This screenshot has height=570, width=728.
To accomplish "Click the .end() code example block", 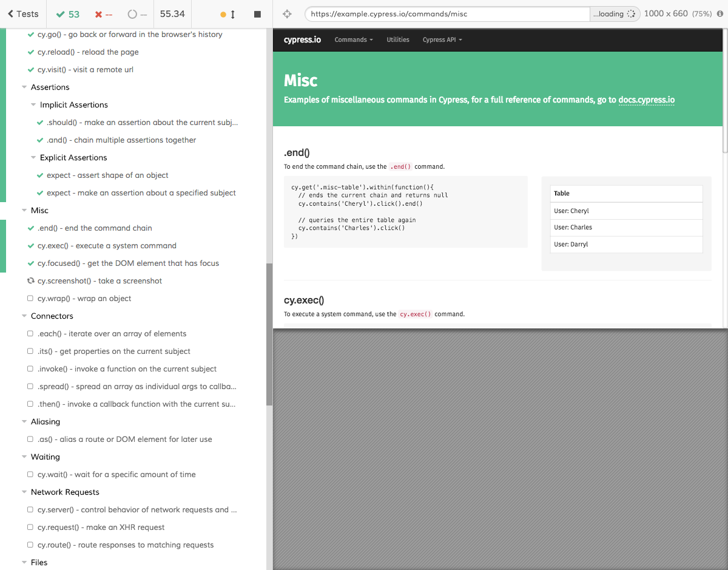I will click(406, 212).
